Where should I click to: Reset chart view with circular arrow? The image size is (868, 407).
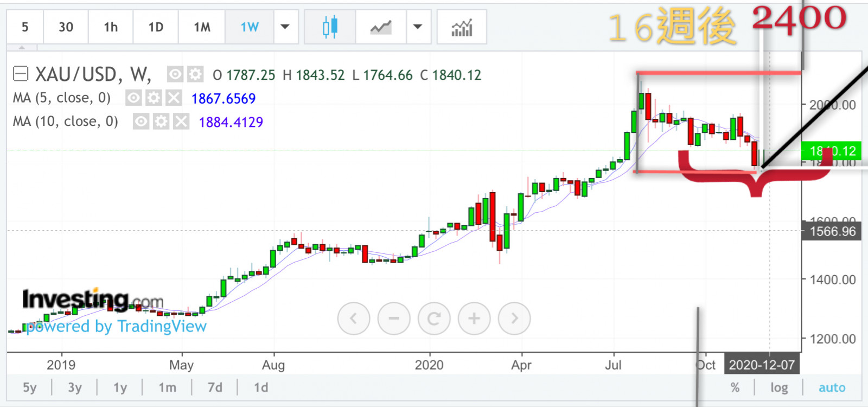[x=434, y=319]
